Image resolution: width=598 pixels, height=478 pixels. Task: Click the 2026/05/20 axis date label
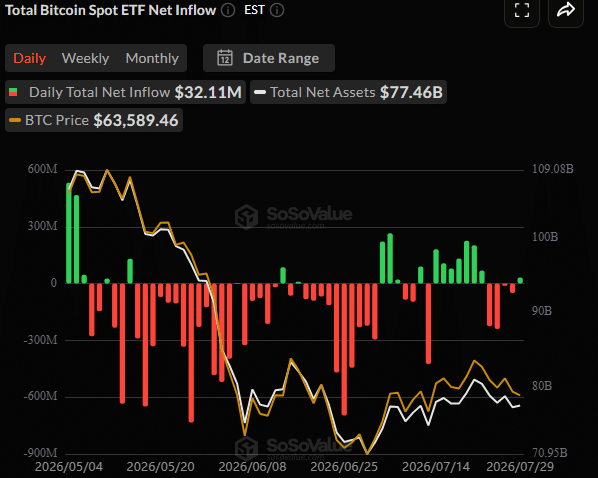click(161, 467)
